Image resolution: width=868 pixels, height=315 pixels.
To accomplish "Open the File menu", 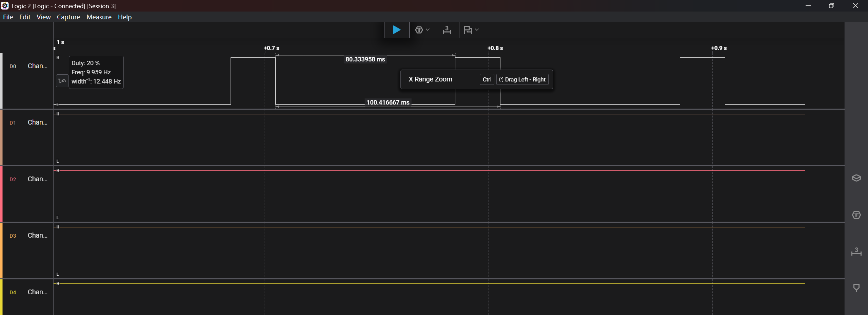I will point(8,17).
